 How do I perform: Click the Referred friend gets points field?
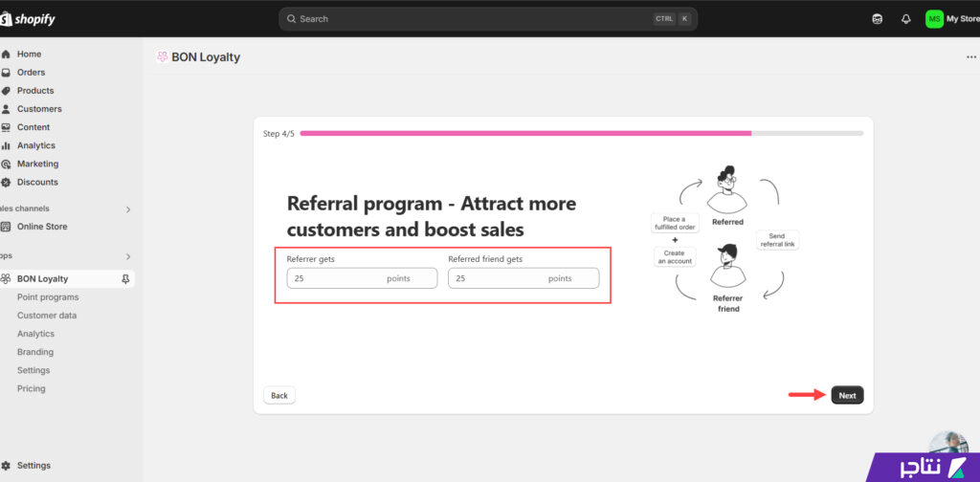(x=523, y=278)
